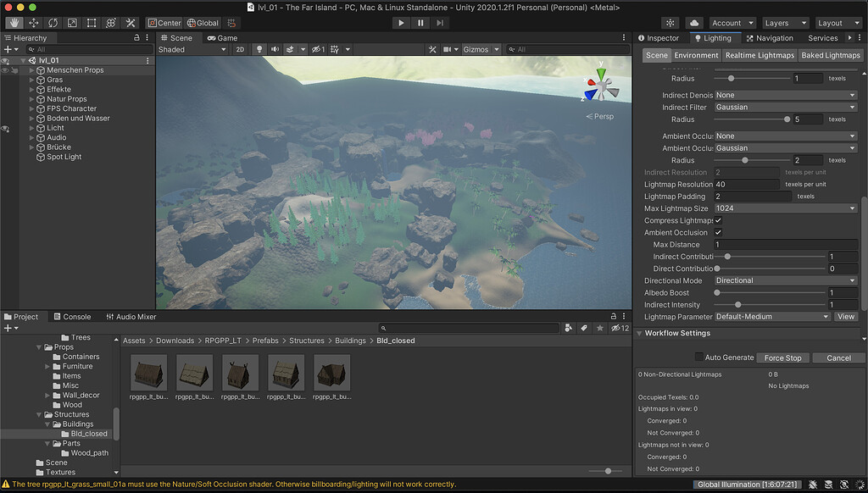Open the Baked Lightmaps tab
Viewport: 868px width, 493px height.
pos(829,54)
